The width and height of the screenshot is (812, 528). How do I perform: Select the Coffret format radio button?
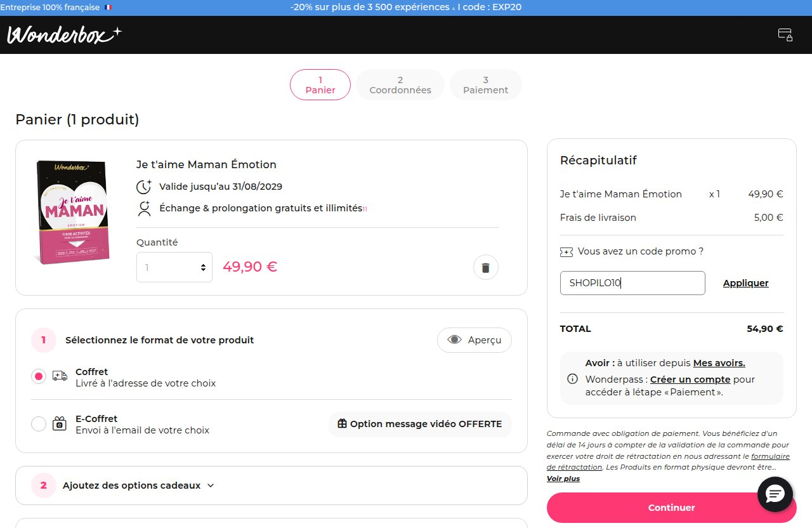[39, 376]
